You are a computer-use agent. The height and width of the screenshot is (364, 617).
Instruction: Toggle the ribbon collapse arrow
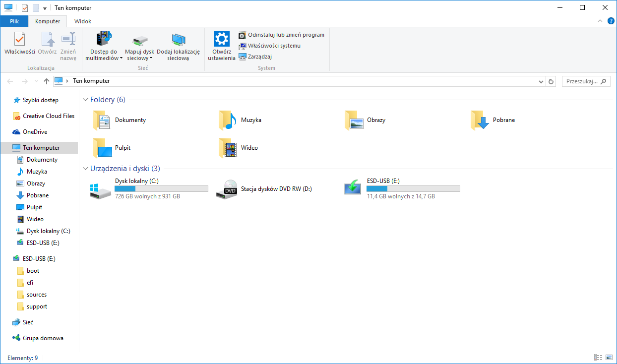pyautogui.click(x=600, y=21)
